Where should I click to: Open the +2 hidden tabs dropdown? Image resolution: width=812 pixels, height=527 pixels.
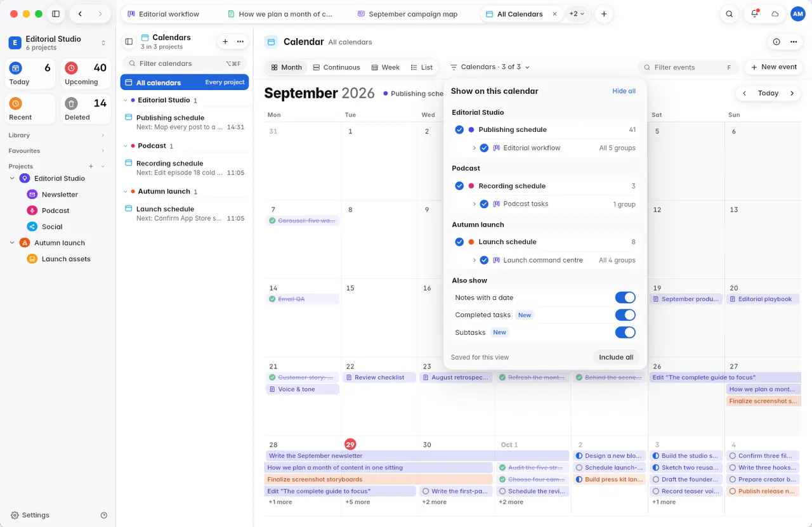(577, 14)
